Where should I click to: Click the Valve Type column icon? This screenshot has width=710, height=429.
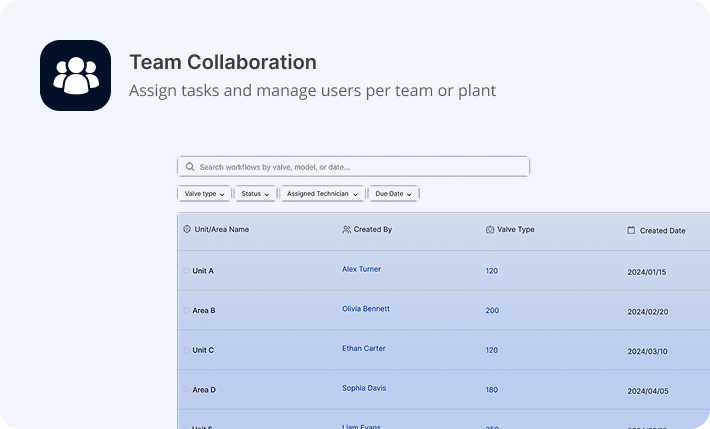click(490, 230)
